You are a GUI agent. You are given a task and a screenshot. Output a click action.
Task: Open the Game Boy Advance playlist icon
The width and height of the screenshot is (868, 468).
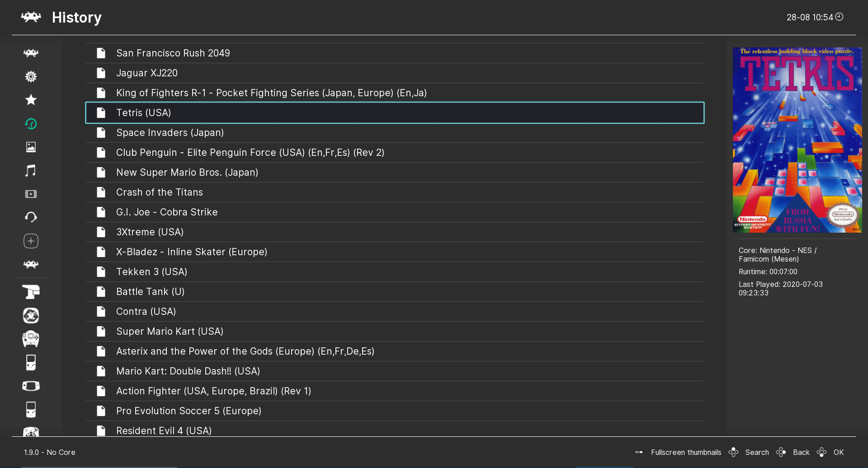click(x=31, y=386)
